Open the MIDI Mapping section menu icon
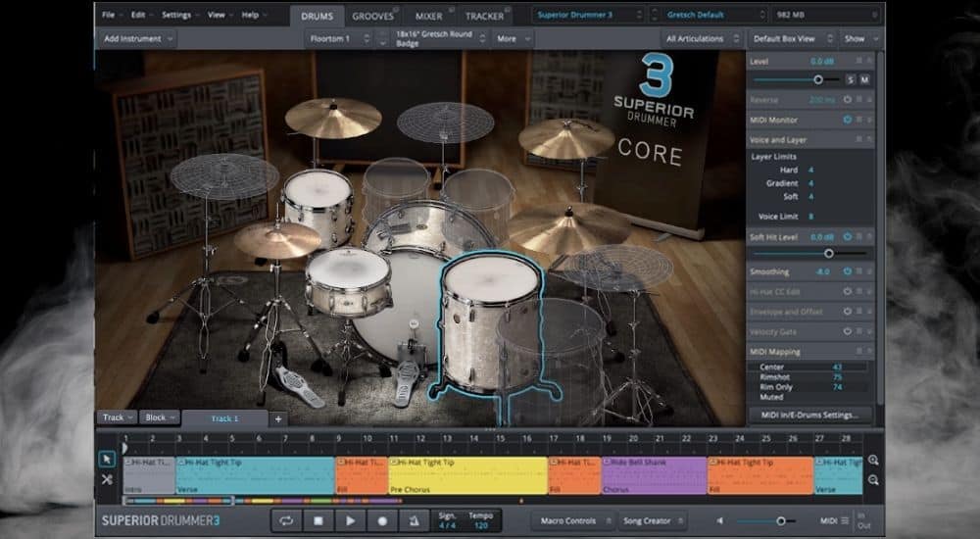The image size is (980, 539). 859,352
